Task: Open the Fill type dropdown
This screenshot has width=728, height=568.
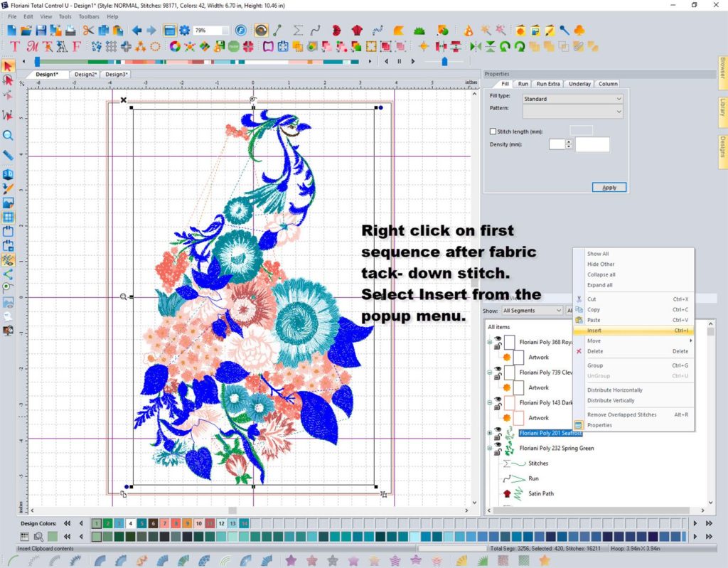Action: point(572,99)
